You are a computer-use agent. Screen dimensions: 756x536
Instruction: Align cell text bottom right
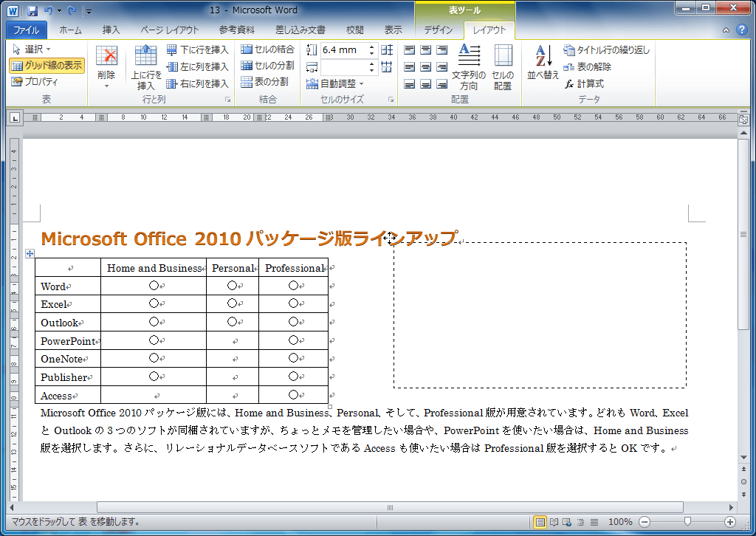[x=441, y=84]
